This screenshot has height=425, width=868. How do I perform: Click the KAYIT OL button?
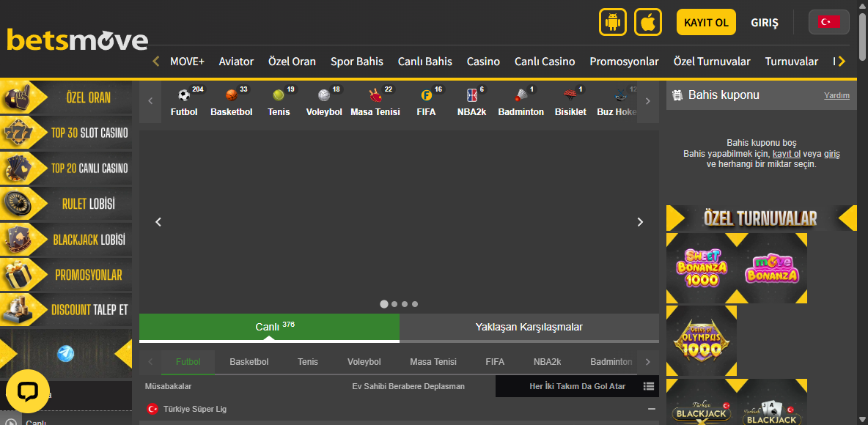point(705,22)
